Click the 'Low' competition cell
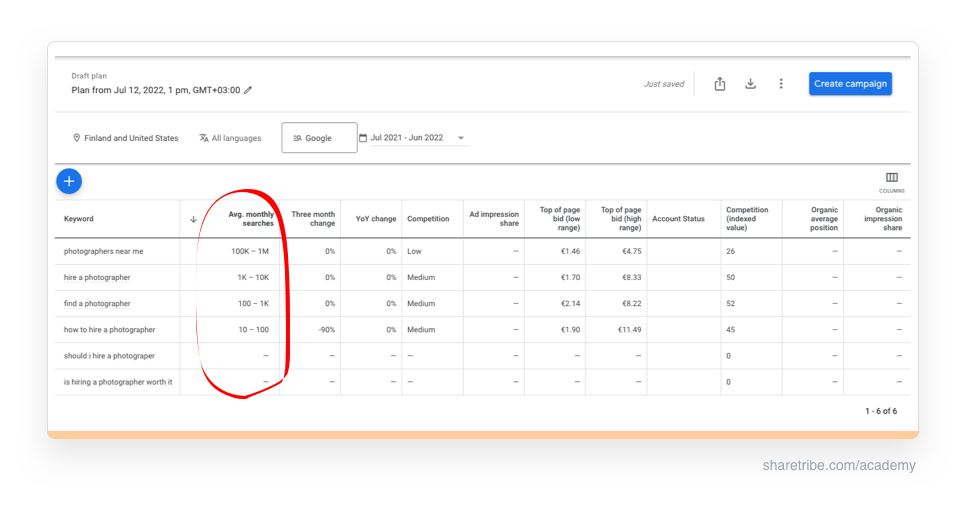Screen dimensions: 975x521 click(414, 251)
